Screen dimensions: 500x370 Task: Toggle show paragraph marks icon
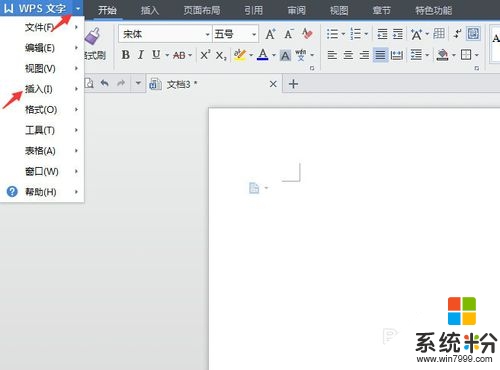[457, 33]
